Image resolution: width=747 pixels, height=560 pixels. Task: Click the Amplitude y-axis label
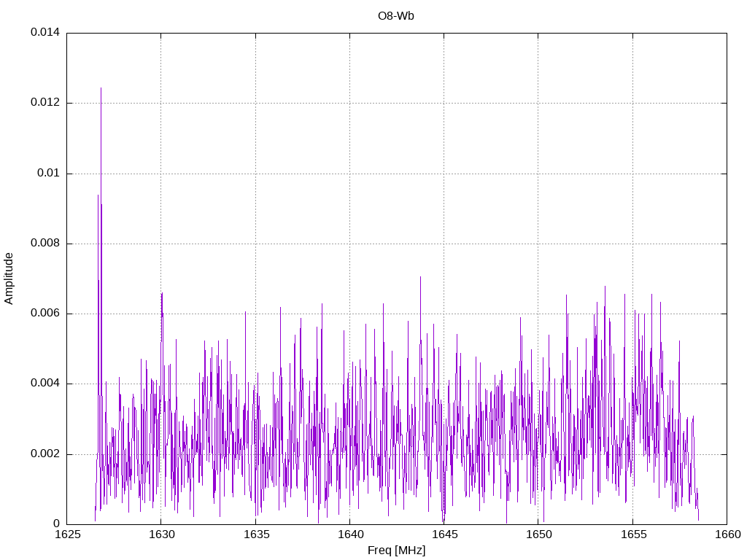click(x=9, y=279)
